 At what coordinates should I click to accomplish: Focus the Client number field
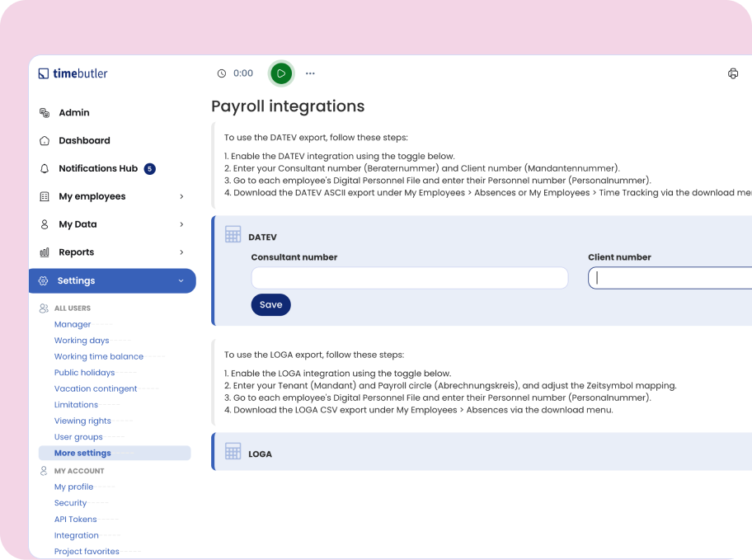(670, 278)
